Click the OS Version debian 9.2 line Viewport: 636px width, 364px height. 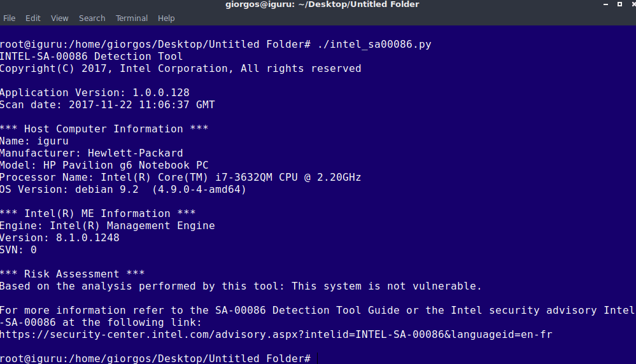coord(123,190)
